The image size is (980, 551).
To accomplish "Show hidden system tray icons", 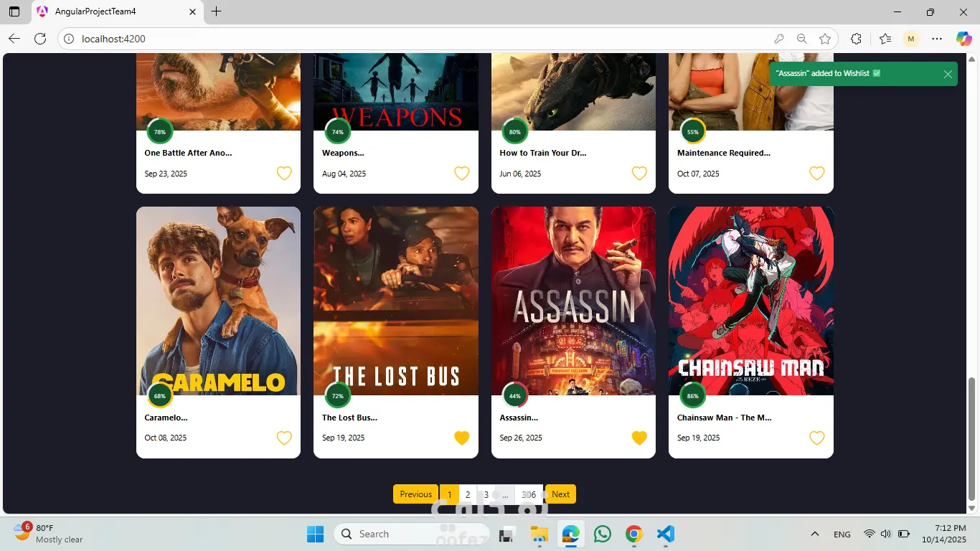I will [814, 534].
